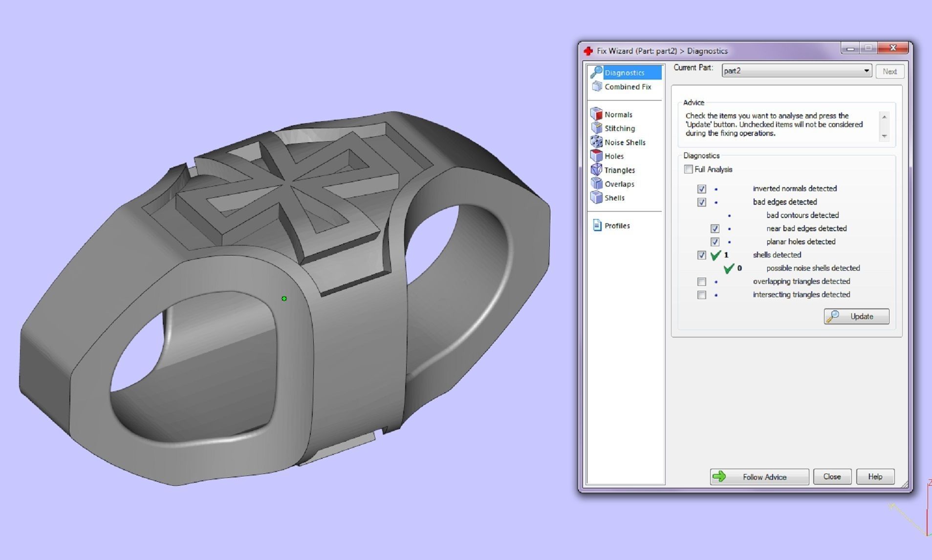Click the Combined Fix cube icon
This screenshot has height=560, width=932.
click(x=597, y=86)
